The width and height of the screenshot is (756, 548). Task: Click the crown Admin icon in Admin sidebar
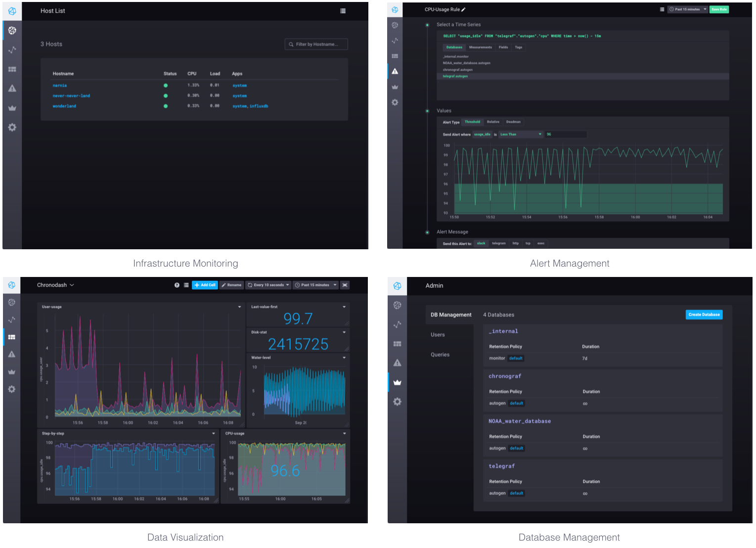coord(397,382)
